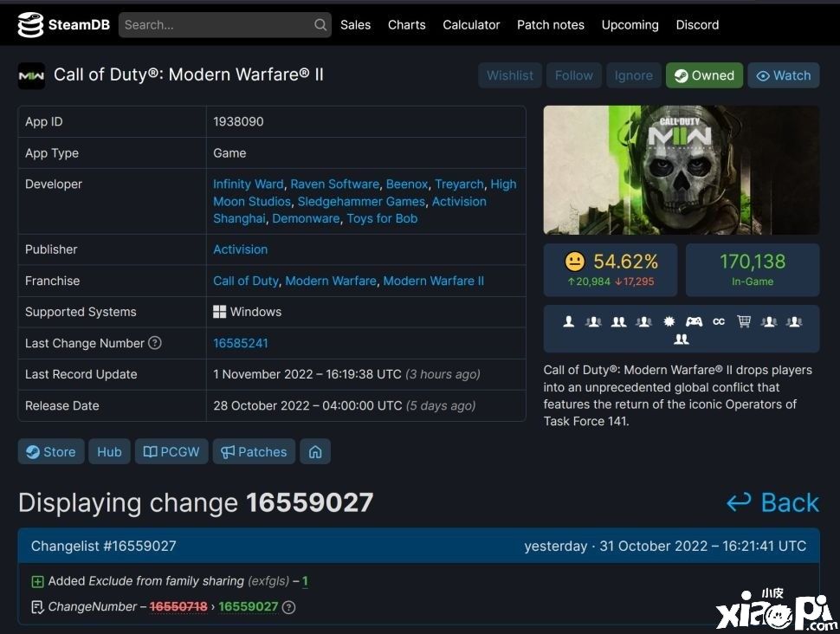Toggle the Watch eye button
Image resolution: width=840 pixels, height=634 pixels.
pyautogui.click(x=783, y=75)
